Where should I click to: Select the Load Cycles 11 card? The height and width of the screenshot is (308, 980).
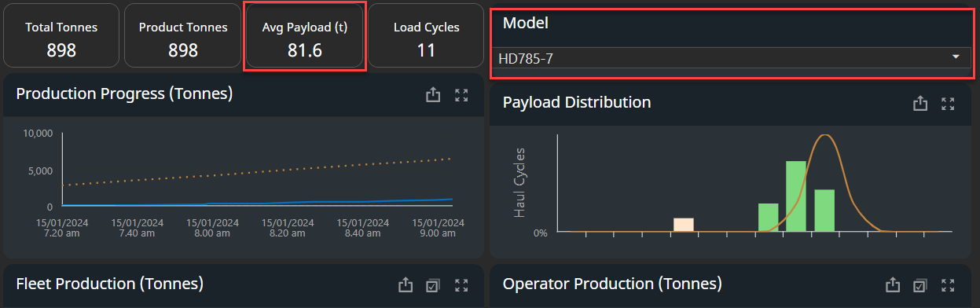click(427, 35)
